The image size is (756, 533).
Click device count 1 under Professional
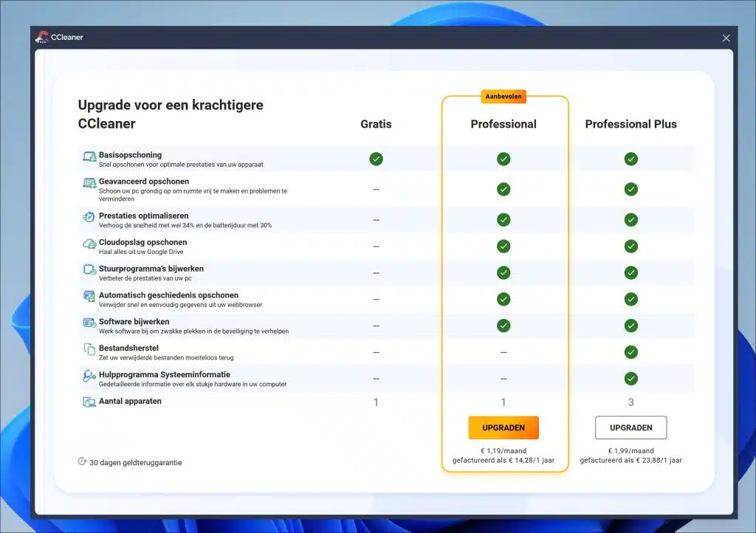[504, 402]
